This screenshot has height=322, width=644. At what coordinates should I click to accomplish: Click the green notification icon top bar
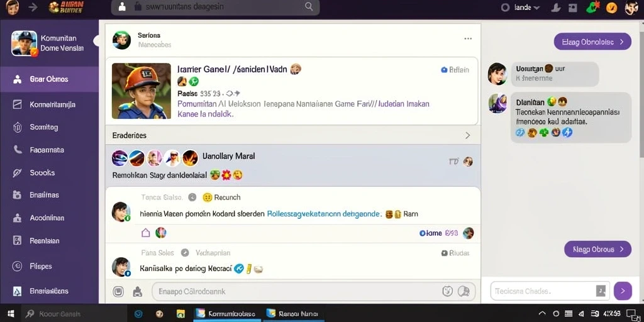coord(592,8)
